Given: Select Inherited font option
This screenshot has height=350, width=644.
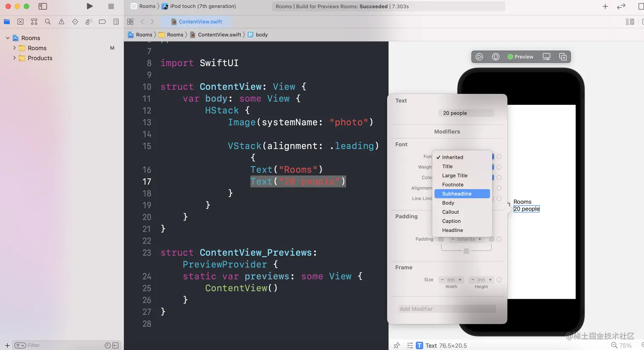Looking at the screenshot, I should tap(462, 157).
